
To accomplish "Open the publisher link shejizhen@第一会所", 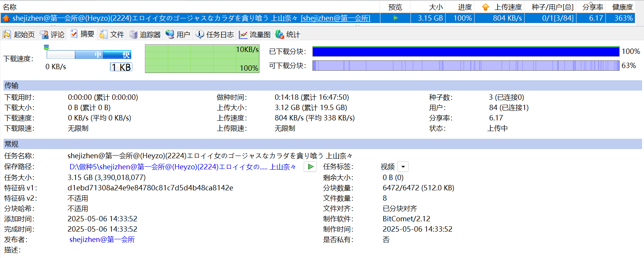I will [102, 239].
